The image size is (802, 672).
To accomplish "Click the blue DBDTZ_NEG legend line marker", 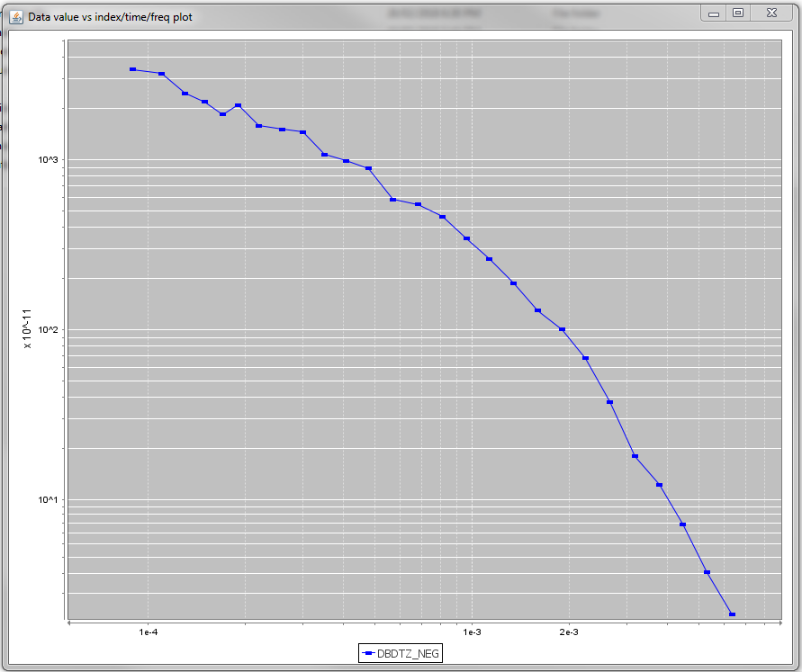I will [368, 653].
